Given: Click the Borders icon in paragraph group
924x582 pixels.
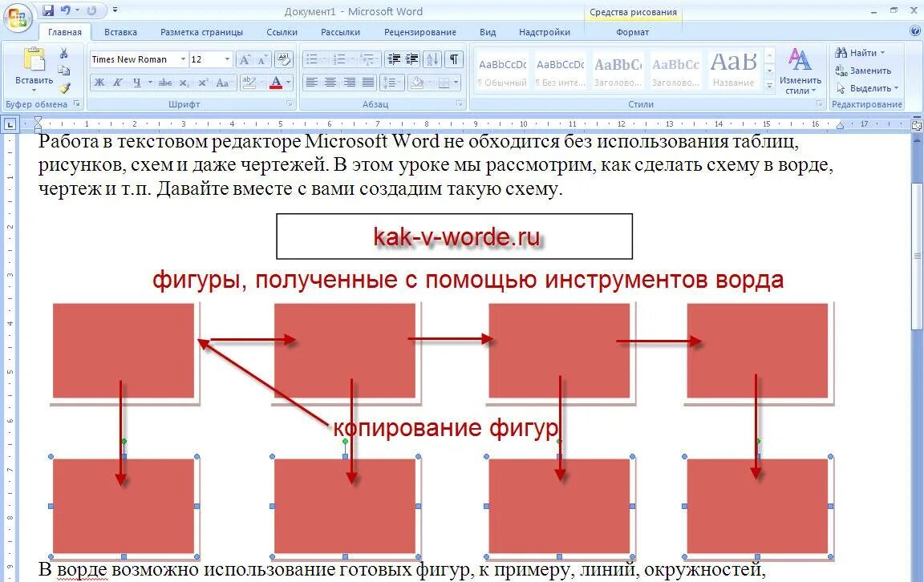Looking at the screenshot, I should (x=444, y=83).
